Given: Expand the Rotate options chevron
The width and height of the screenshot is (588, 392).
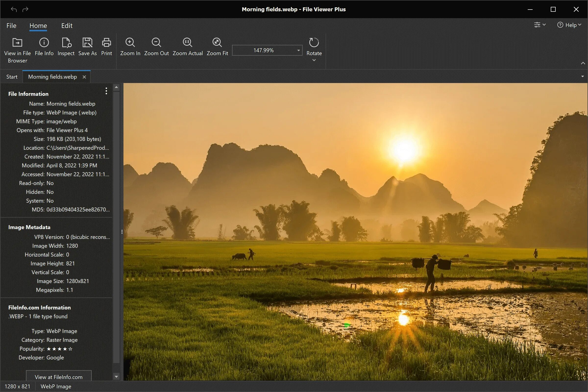Looking at the screenshot, I should click(314, 60).
